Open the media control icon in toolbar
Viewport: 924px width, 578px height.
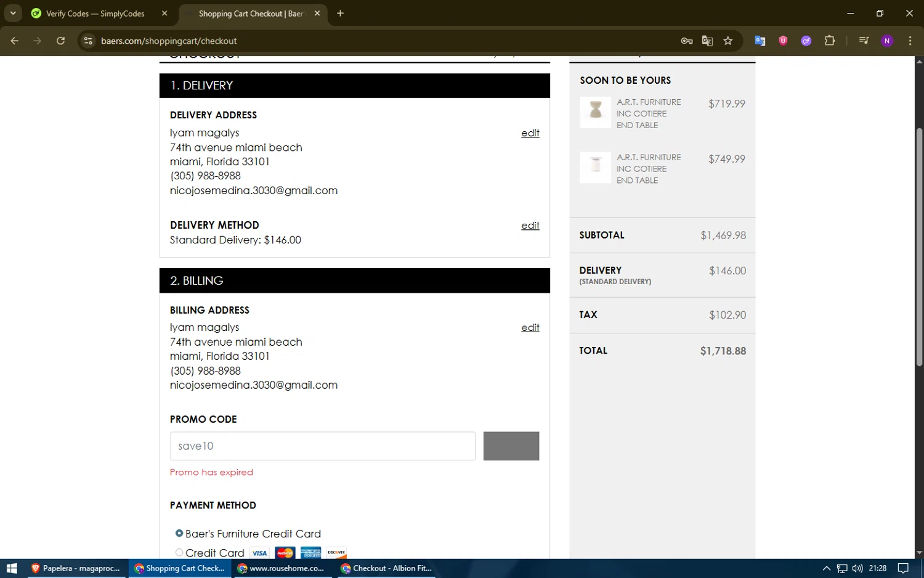pos(864,41)
